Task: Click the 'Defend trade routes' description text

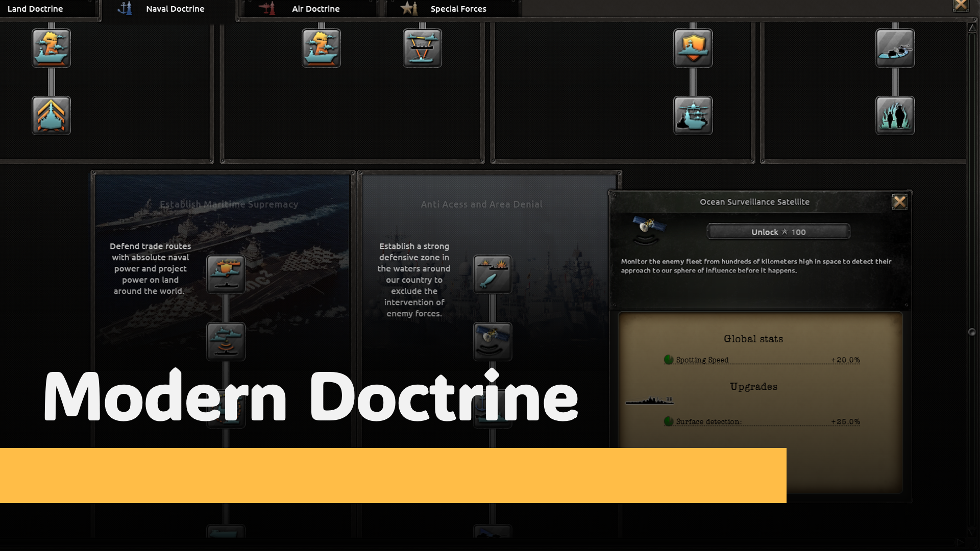Action: point(150,268)
